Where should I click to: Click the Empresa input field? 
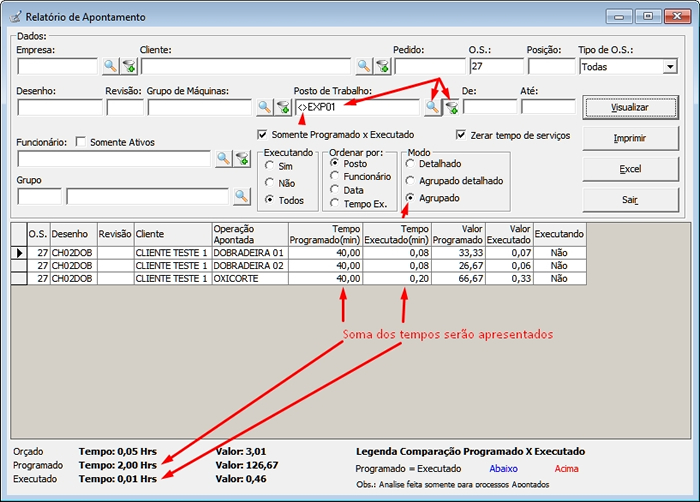pyautogui.click(x=58, y=67)
